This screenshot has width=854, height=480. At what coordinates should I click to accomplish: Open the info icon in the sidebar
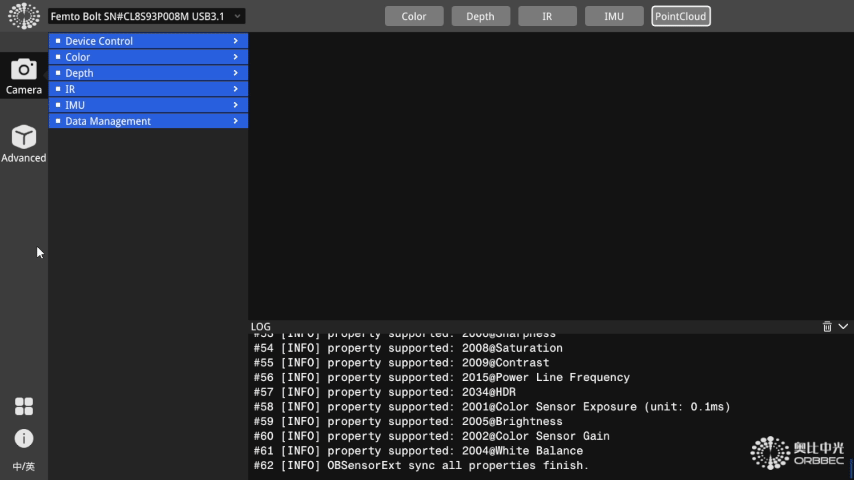click(23, 438)
